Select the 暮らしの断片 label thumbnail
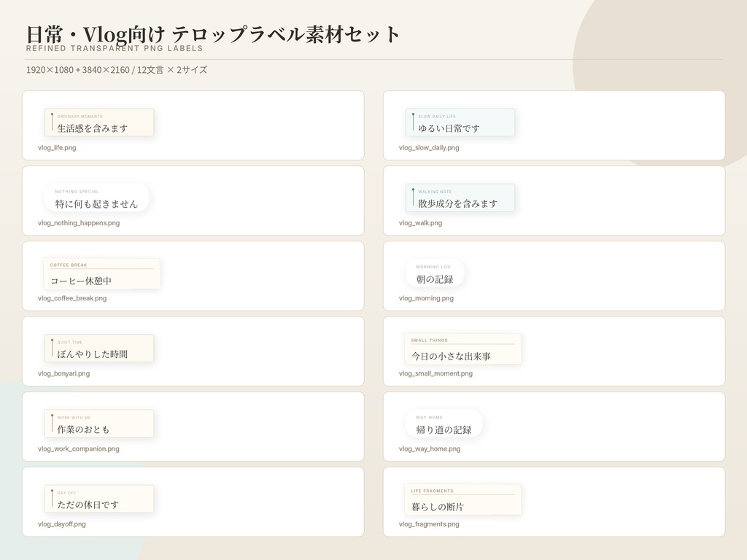This screenshot has height=560, width=747. (462, 499)
